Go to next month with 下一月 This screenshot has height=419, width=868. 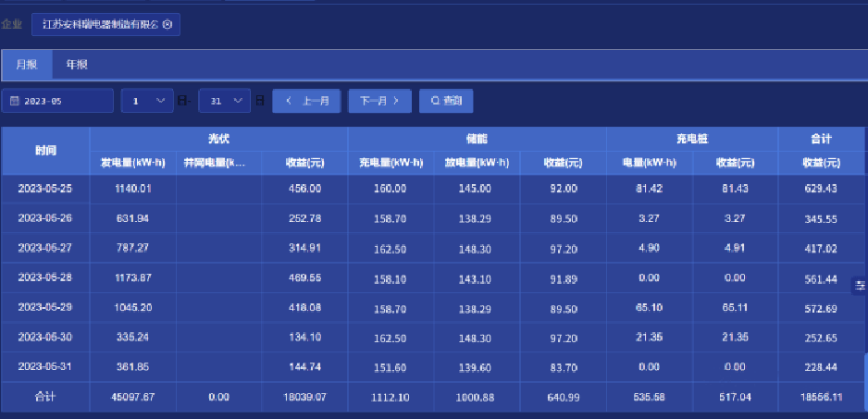tap(379, 102)
